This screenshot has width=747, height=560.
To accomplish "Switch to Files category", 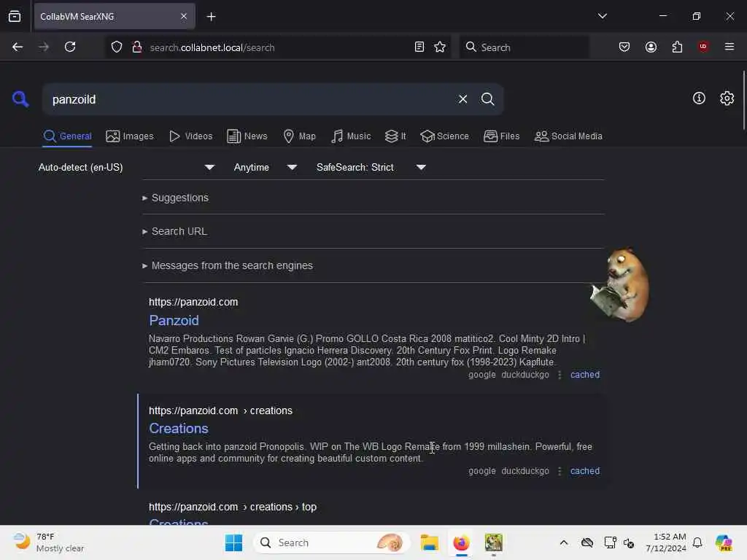I will click(x=501, y=136).
